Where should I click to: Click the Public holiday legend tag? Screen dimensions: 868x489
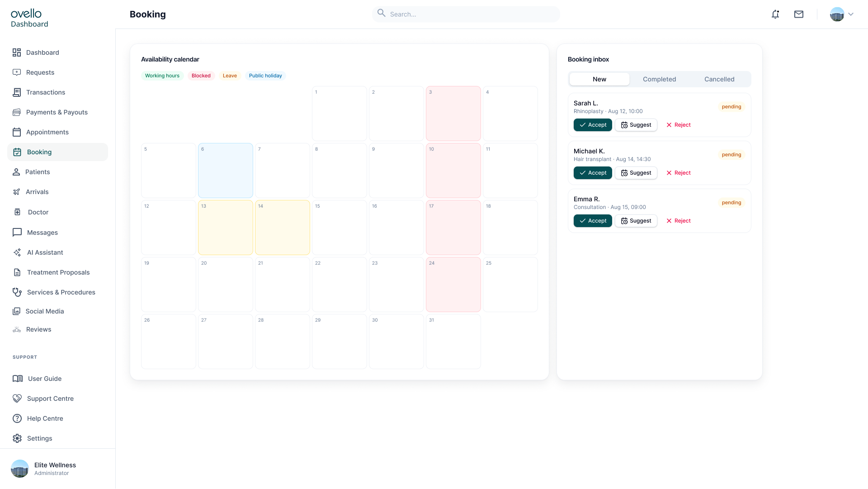click(265, 76)
